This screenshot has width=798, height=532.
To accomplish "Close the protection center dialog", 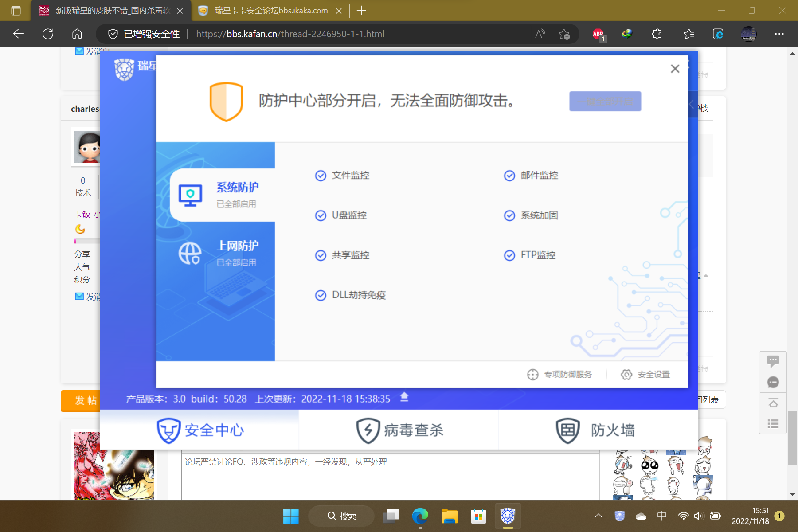I will 675,69.
